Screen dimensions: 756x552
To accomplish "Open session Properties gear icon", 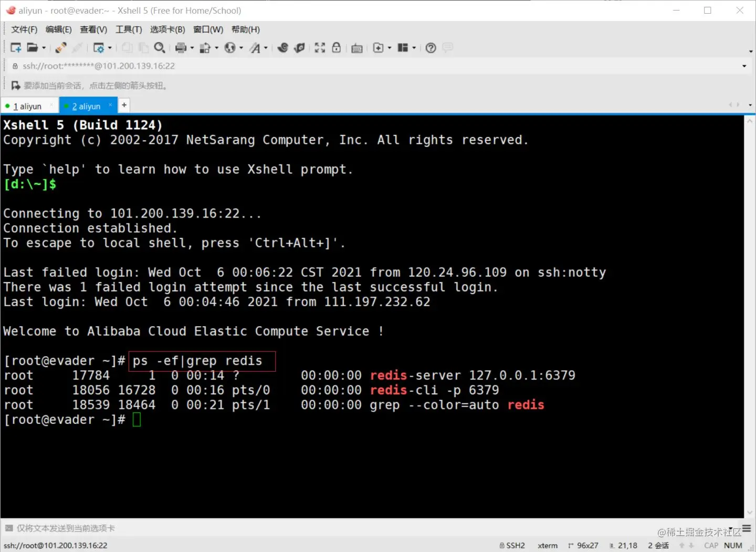I will point(98,48).
